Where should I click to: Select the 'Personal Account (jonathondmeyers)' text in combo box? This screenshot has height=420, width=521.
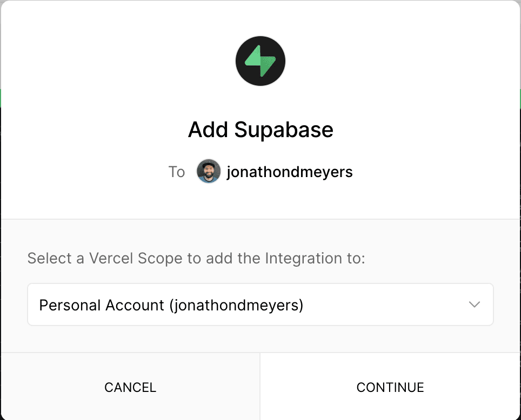171,305
